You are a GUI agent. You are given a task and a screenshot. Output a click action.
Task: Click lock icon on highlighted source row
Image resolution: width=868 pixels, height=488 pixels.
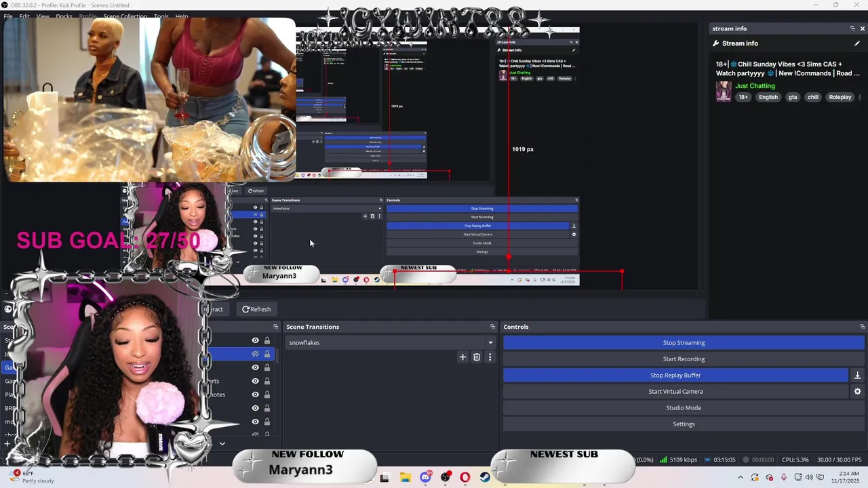pos(267,354)
